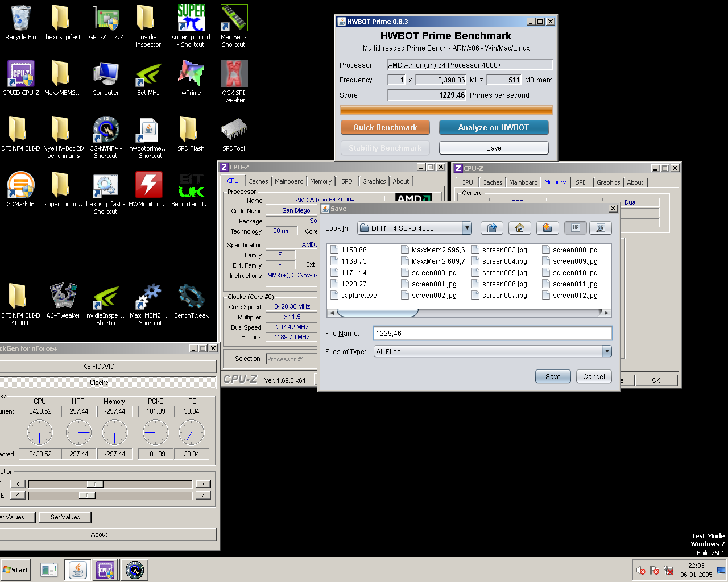The height and width of the screenshot is (582, 728).
Task: Click the lower ClockGen slider thumb
Action: tap(86, 496)
